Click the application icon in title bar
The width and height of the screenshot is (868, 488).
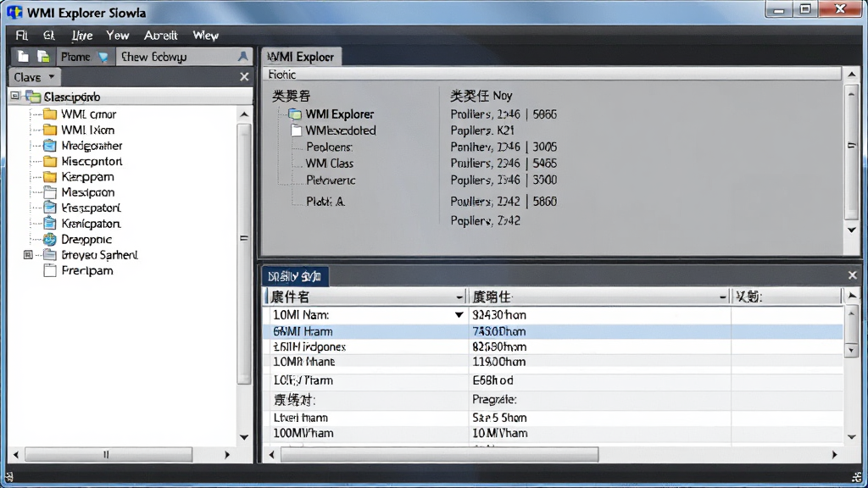pyautogui.click(x=14, y=12)
